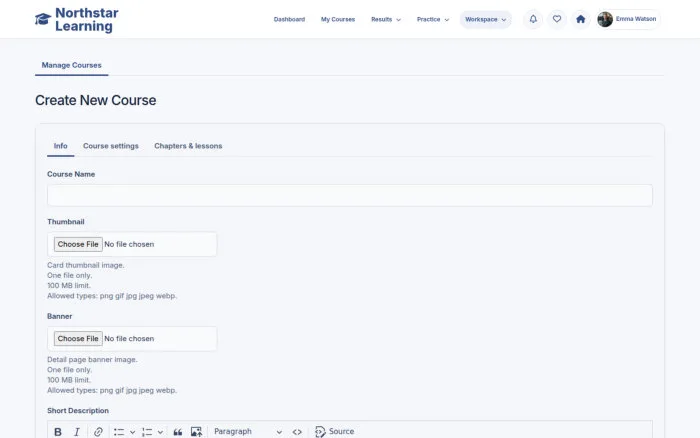Click the Thumbnail label

pos(66,222)
